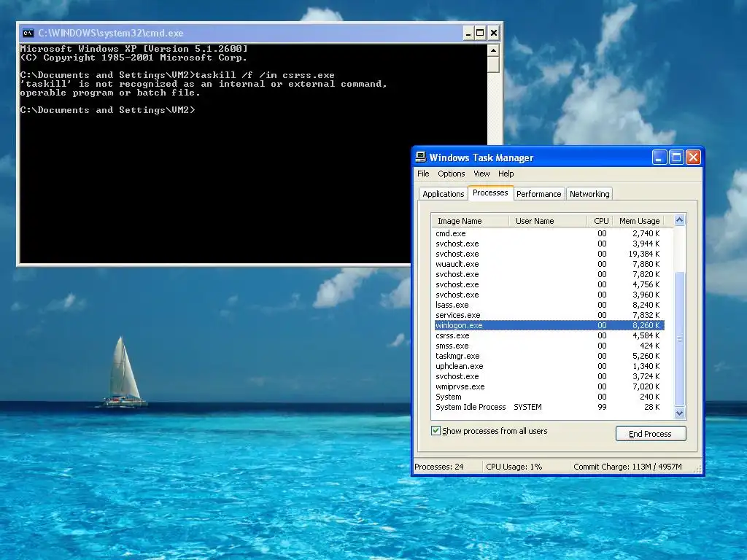Select the uphclean.exe process row
This screenshot has width=747, height=560.
coord(549,366)
